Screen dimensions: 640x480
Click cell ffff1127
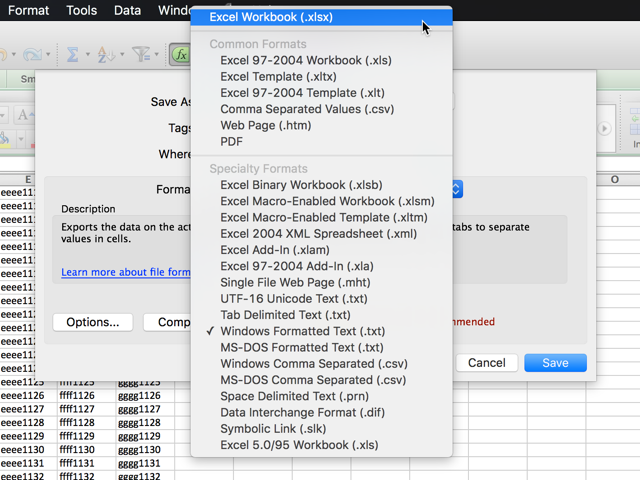tap(87, 409)
